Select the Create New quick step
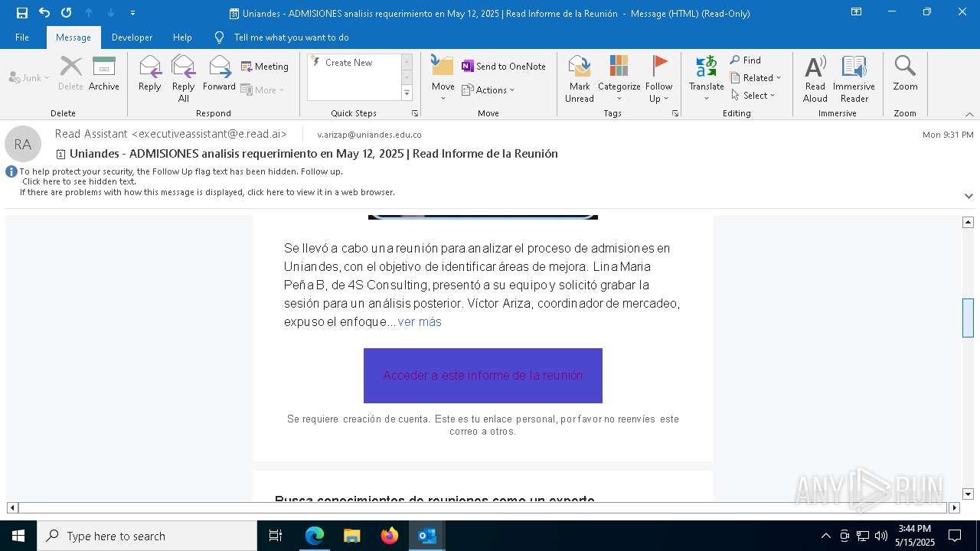This screenshot has width=980, height=551. coord(349,63)
